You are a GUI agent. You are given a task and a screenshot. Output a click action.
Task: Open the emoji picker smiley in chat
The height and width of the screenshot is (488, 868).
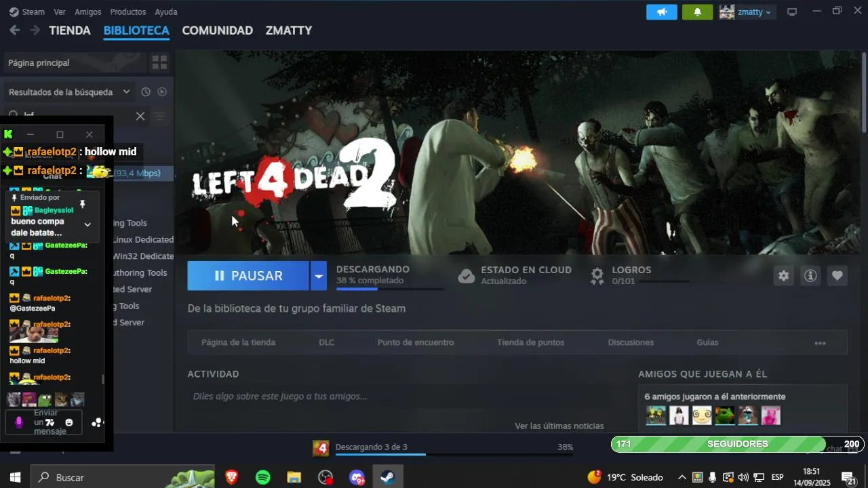point(68,422)
